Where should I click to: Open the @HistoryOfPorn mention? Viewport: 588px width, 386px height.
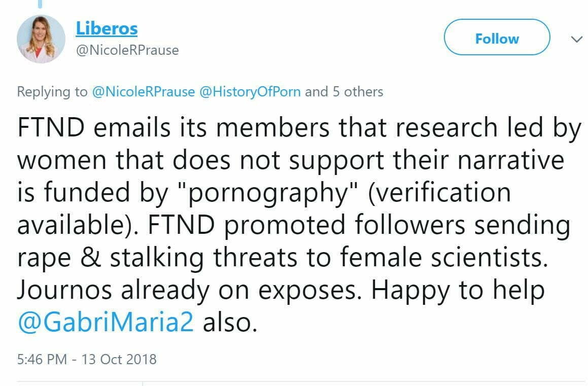point(251,92)
